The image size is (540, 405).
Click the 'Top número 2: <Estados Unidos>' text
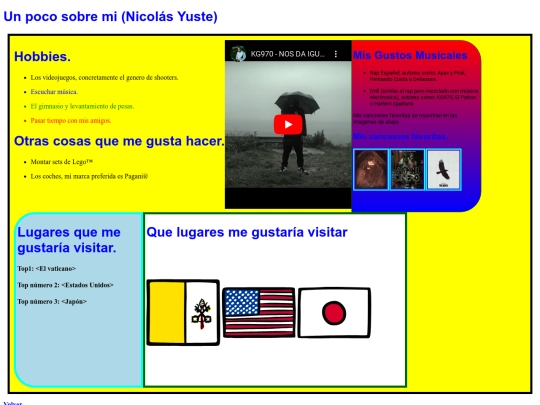coord(65,285)
